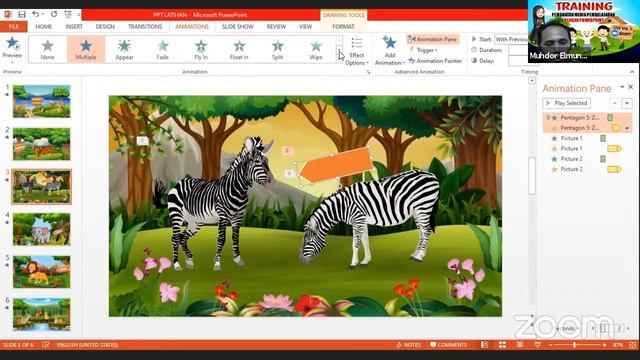
Task: Select the Multiple animation effect
Action: [x=86, y=49]
